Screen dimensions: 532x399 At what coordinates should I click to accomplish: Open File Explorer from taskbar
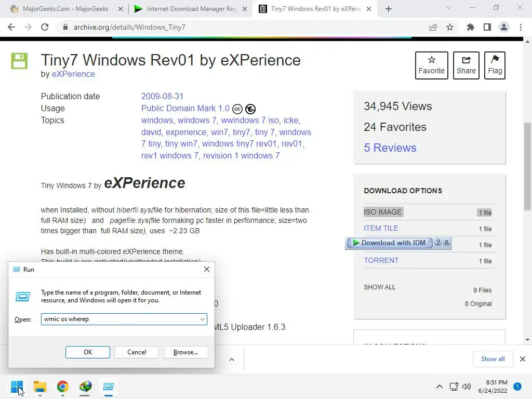click(39, 387)
